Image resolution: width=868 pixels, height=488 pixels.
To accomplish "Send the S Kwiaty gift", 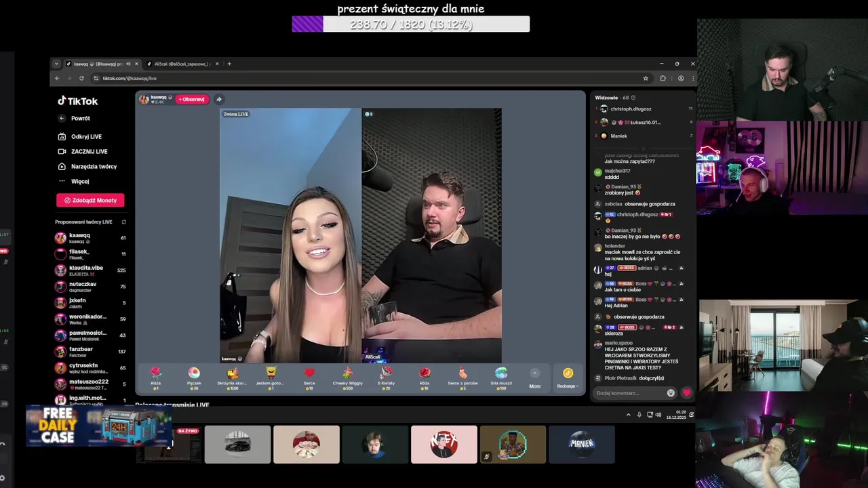I will pos(387,378).
